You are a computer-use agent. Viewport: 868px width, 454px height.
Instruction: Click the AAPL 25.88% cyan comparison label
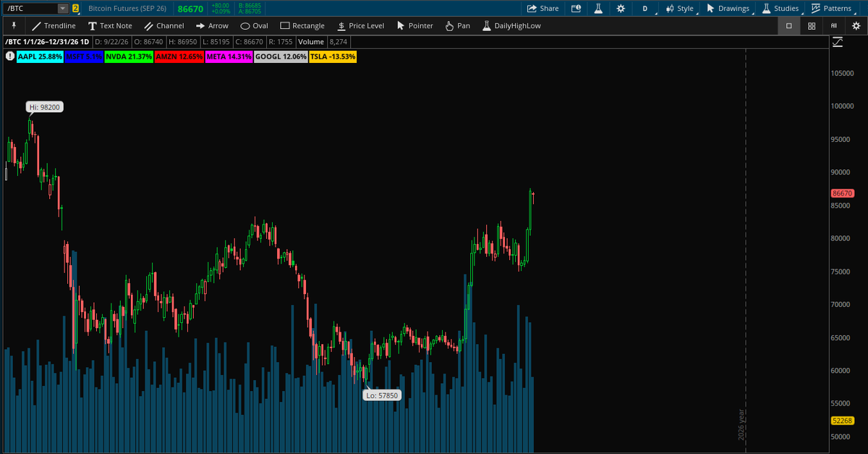click(x=40, y=56)
